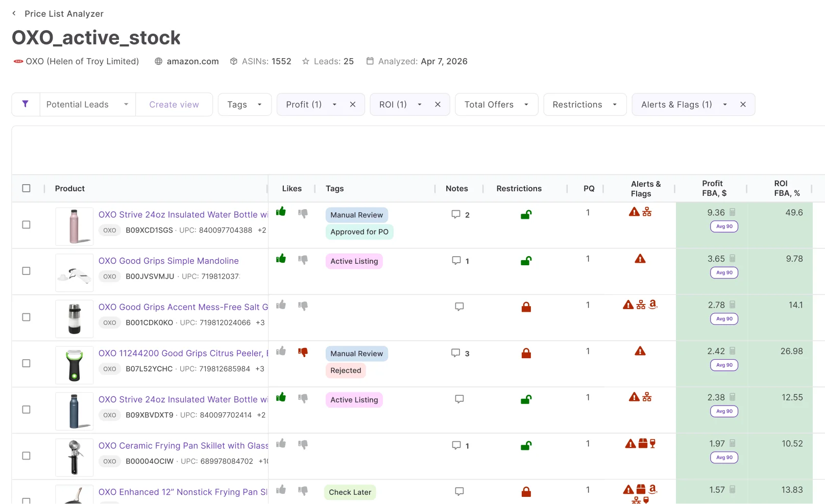This screenshot has height=504, width=825.
Task: Open profit calculator for 3.65 profit value
Action: coord(733,259)
